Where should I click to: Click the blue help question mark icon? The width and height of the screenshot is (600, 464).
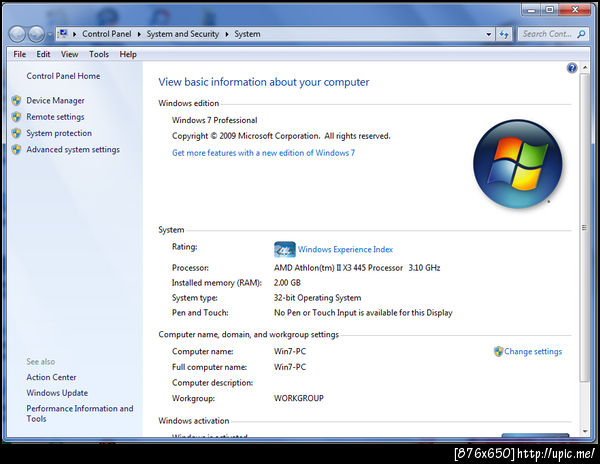tap(572, 68)
